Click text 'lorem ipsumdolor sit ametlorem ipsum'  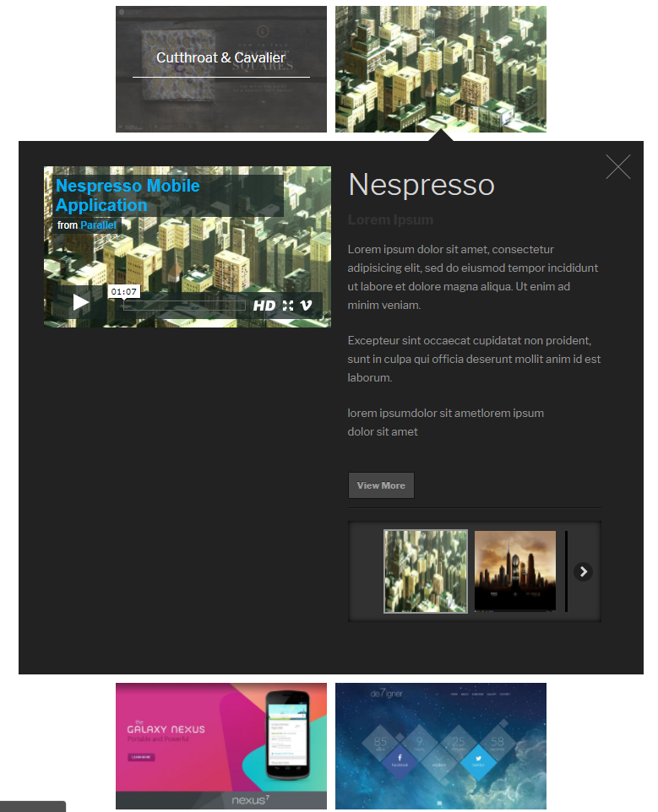coord(446,414)
